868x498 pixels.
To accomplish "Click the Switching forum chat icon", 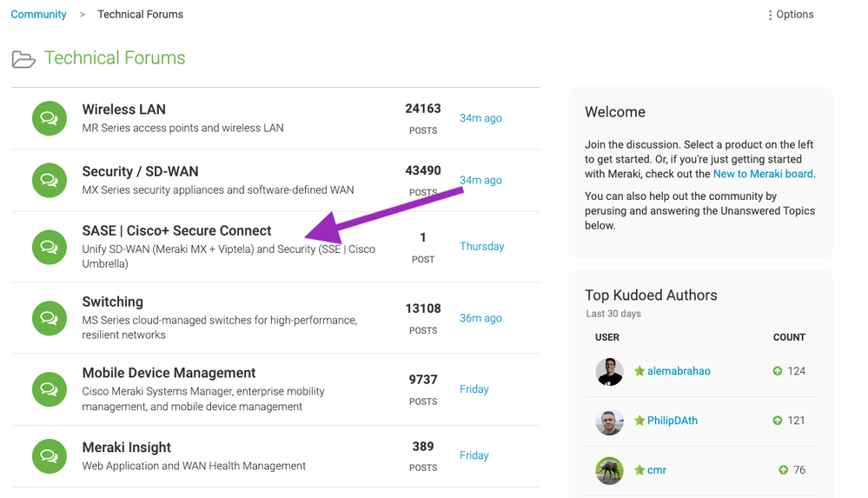I will pyautogui.click(x=49, y=319).
